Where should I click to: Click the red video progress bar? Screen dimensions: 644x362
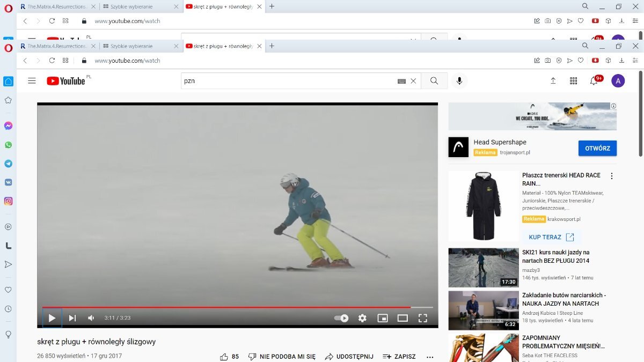pyautogui.click(x=225, y=307)
